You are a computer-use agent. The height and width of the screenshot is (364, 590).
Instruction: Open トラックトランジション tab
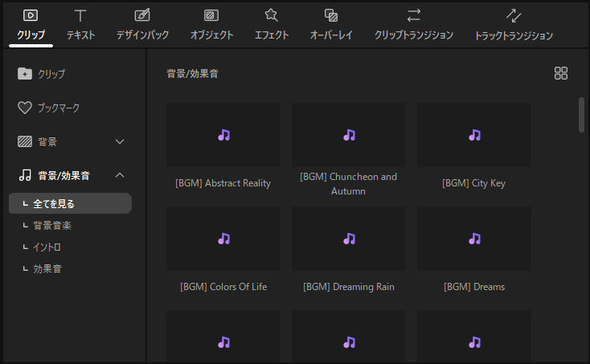514,24
